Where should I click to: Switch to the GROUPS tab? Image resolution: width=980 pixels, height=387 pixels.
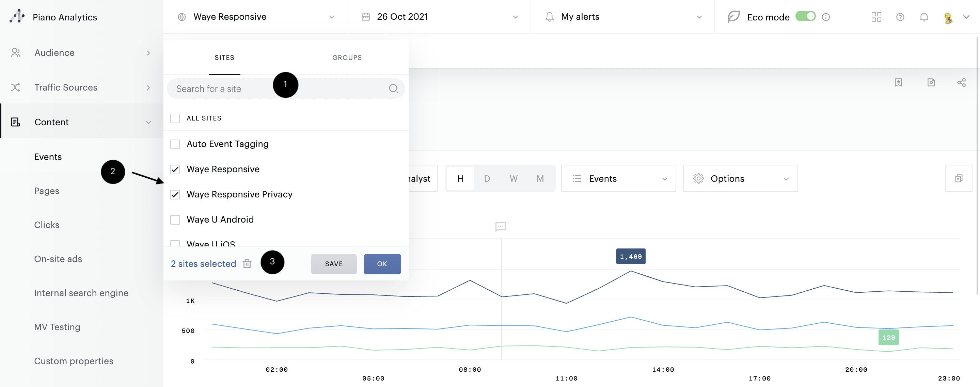pyautogui.click(x=347, y=58)
